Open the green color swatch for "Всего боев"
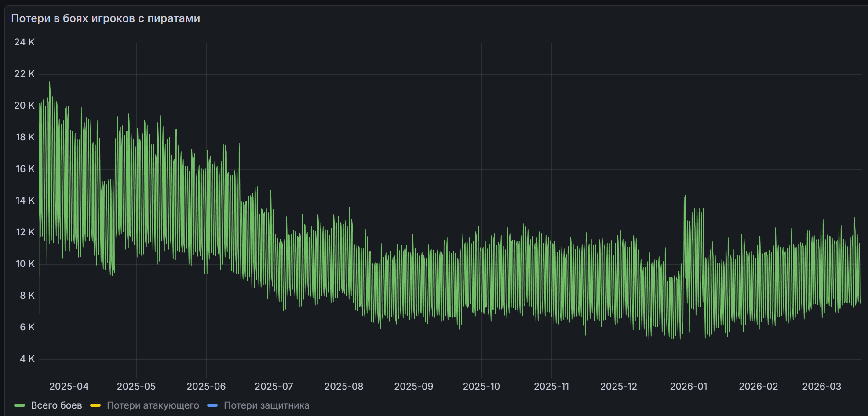Screen dimensions: 868x416 coord(19,405)
